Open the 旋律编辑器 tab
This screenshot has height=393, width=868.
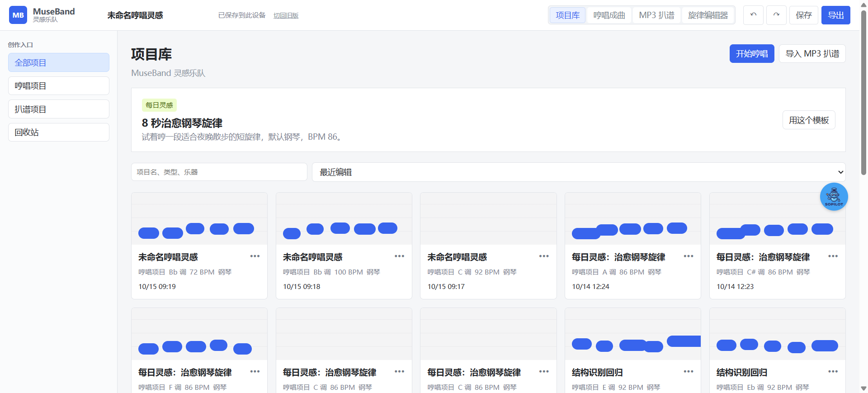(708, 15)
